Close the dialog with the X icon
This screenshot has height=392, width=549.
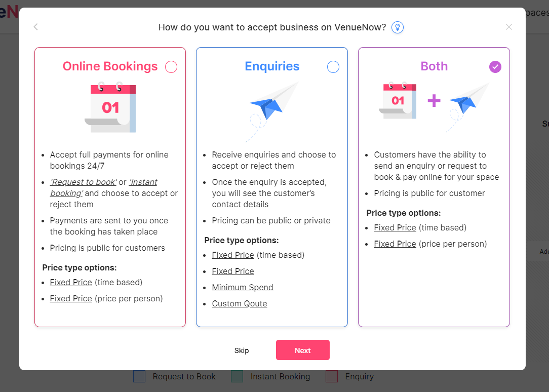click(509, 27)
